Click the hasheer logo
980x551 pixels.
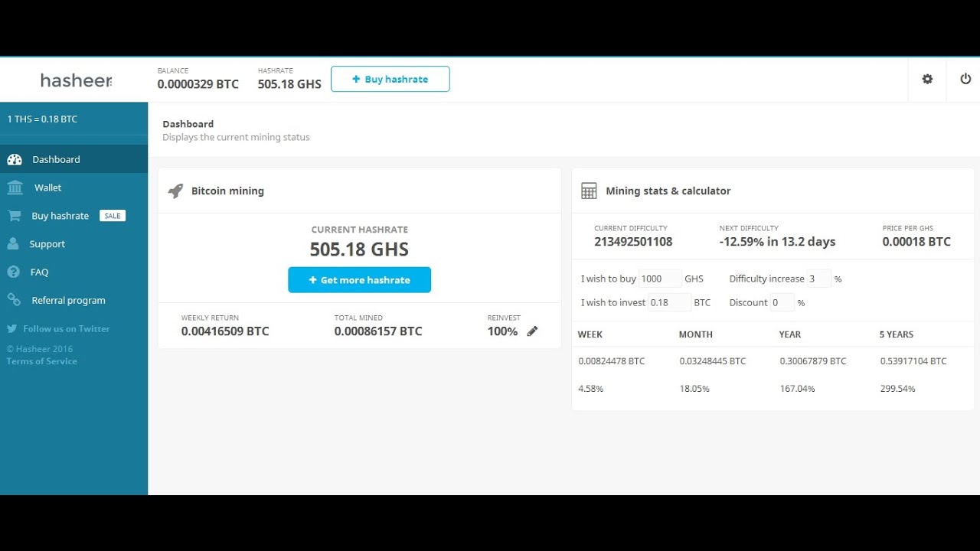(77, 80)
